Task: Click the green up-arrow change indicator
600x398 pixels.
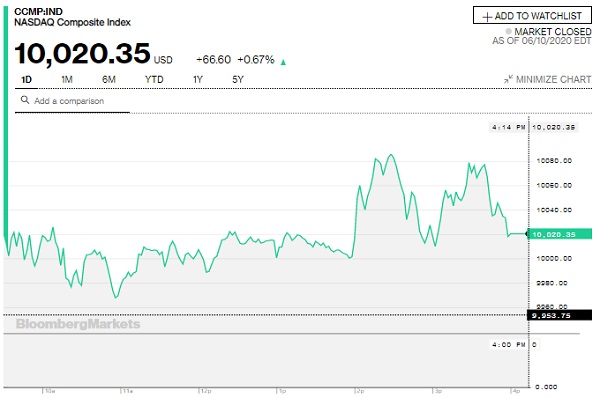Action: [283, 62]
